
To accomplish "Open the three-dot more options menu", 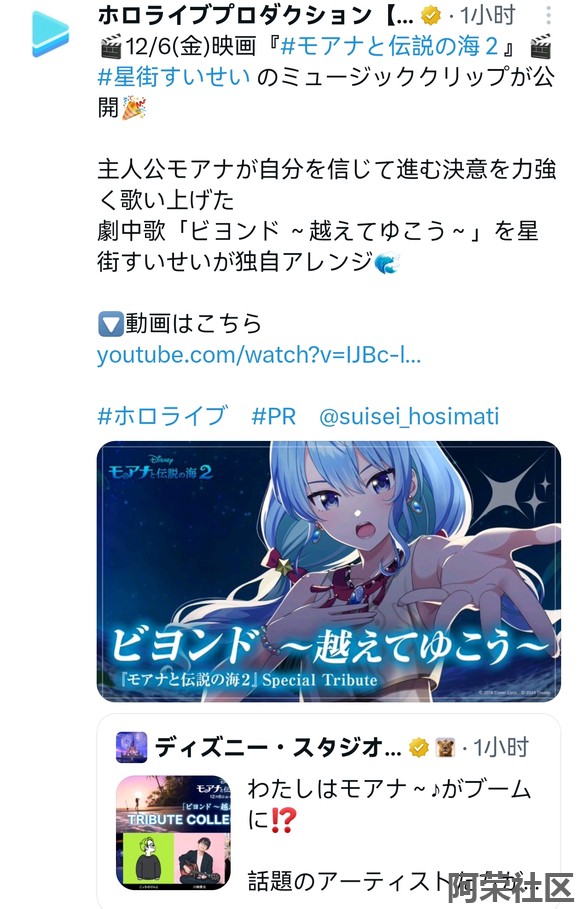I will click(549, 15).
